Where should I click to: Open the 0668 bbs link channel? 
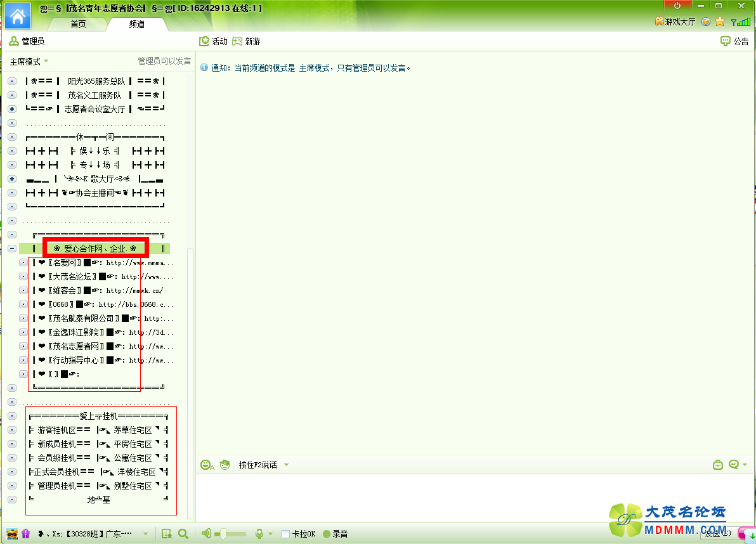click(102, 304)
